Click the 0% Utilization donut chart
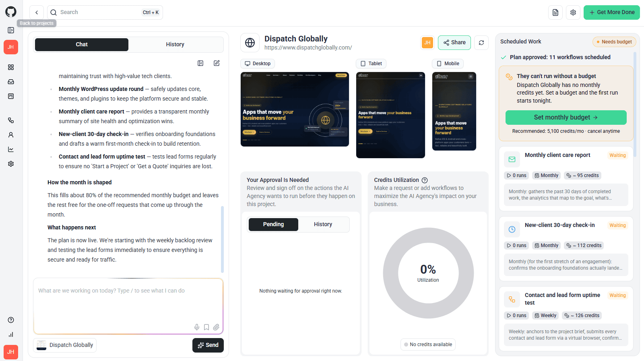Viewport: 644px width, 361px height. pyautogui.click(x=428, y=273)
